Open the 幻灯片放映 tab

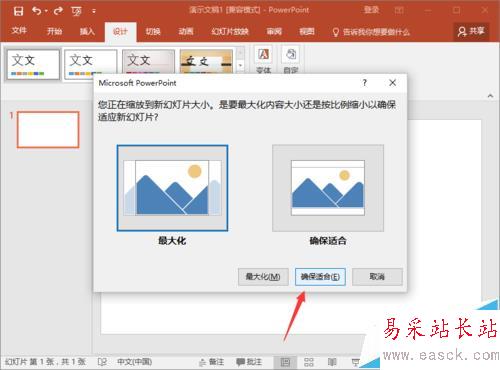pos(230,31)
